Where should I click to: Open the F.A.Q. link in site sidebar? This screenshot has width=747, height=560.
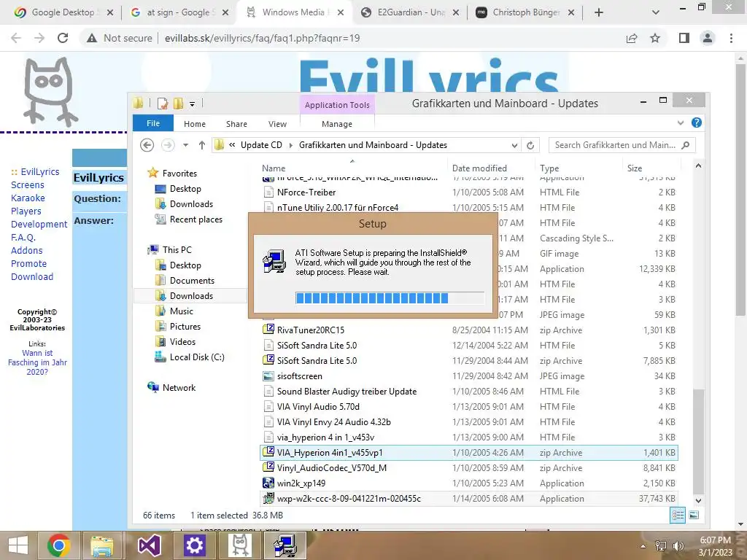[23, 237]
